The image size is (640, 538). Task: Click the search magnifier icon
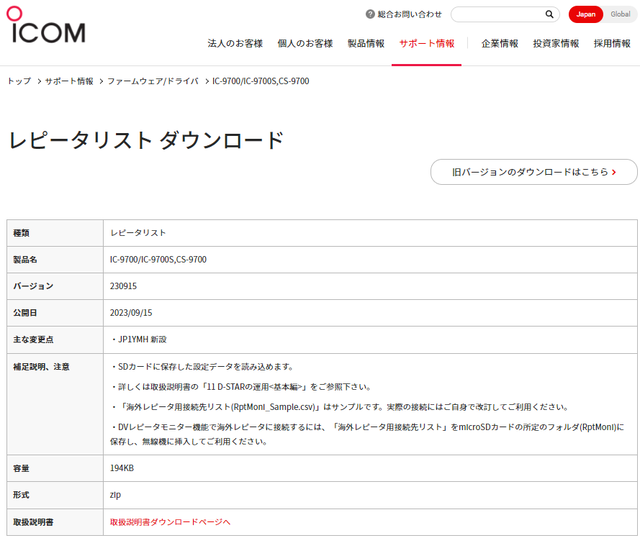tap(549, 14)
